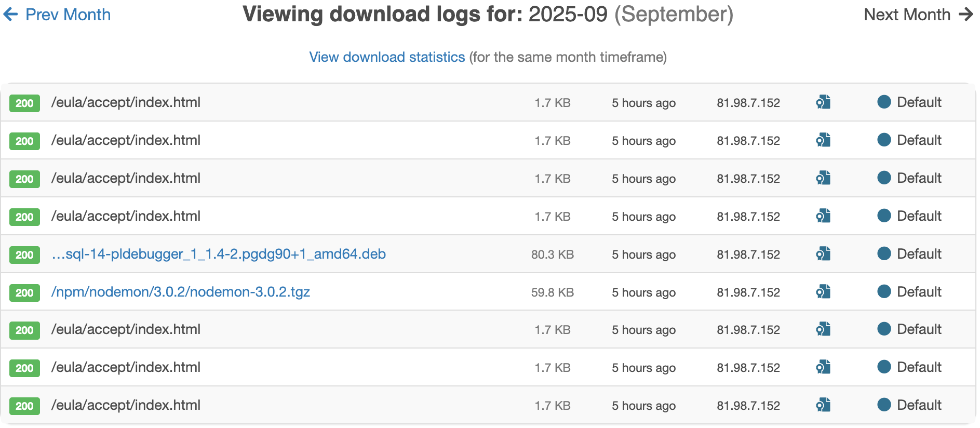
Task: Click the green 200 badge for nodemon
Action: coord(24,292)
